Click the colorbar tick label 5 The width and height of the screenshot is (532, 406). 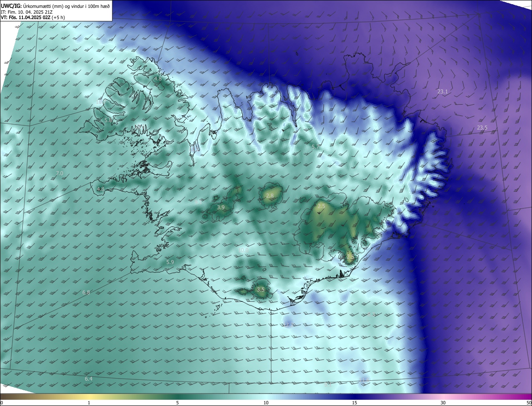click(177, 403)
